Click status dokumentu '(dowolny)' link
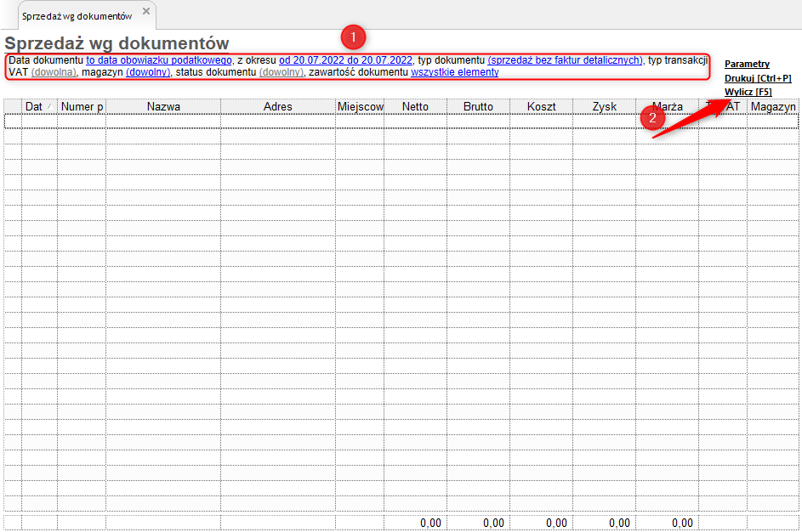 [282, 72]
